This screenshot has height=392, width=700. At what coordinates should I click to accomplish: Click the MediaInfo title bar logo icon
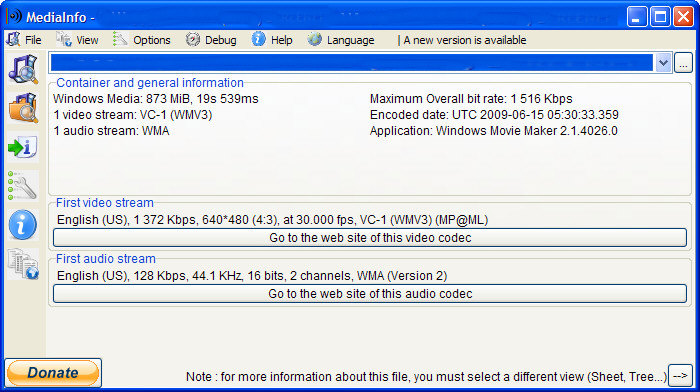[14, 17]
